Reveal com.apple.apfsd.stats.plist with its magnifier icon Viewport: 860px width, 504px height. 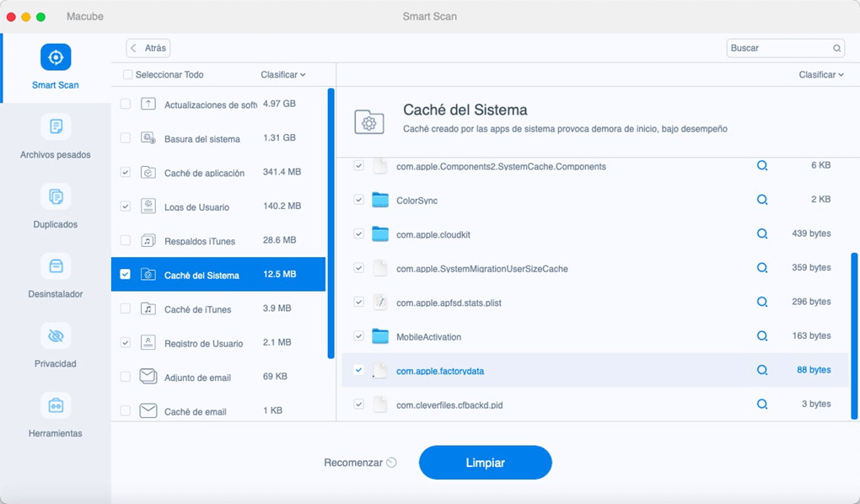coord(762,302)
